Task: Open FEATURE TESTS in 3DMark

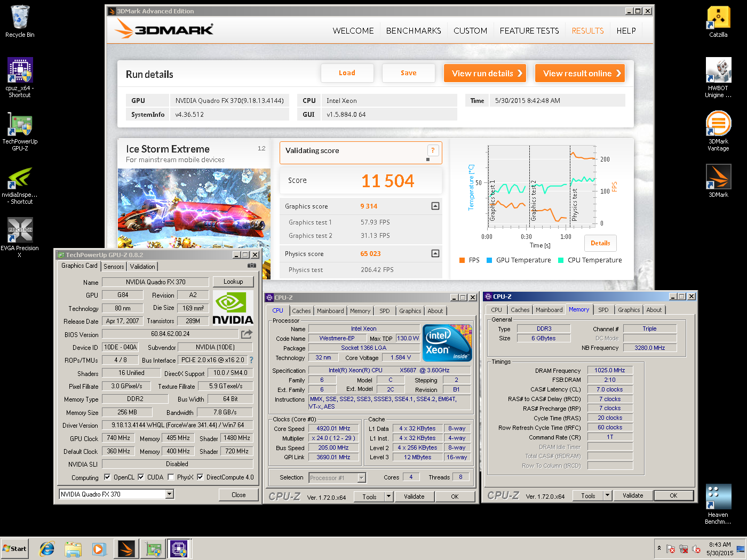Action: coord(529,31)
